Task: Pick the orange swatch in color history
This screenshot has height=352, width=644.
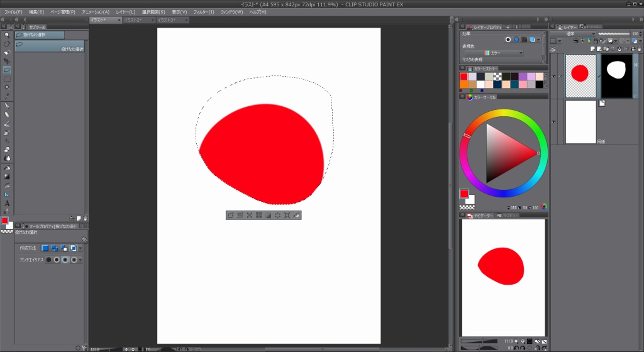Action: (464, 84)
